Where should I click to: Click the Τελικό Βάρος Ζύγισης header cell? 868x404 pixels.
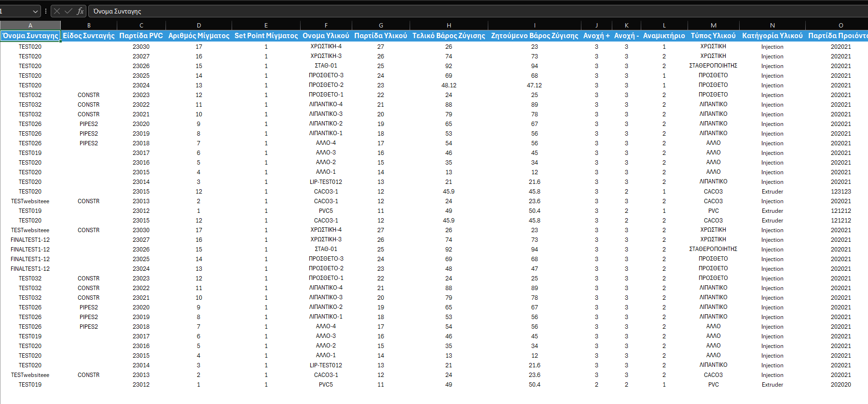(x=449, y=36)
